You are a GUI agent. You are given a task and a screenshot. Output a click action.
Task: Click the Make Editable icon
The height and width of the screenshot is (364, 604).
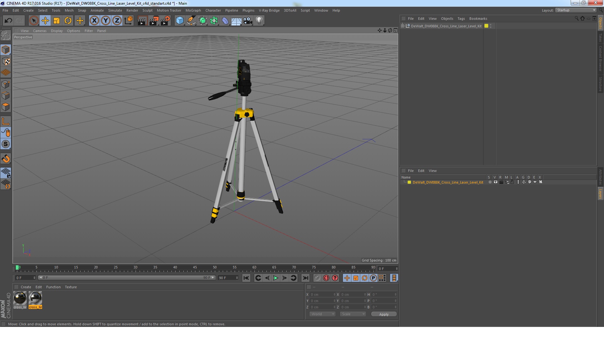point(6,36)
